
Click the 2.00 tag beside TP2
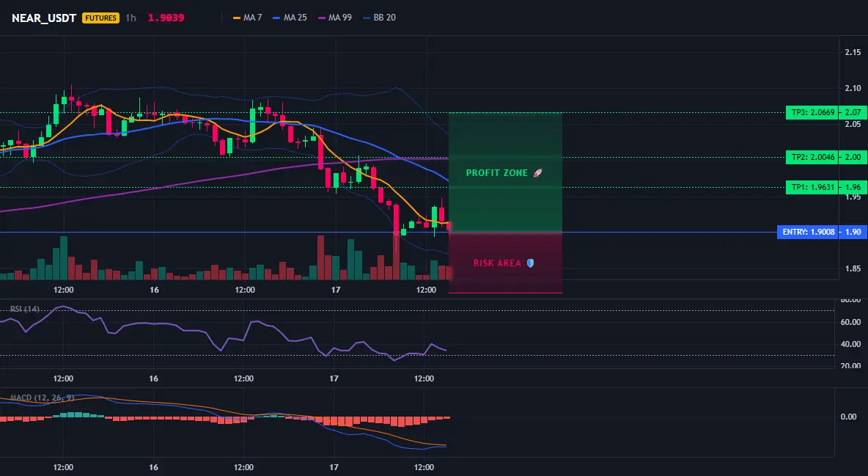[853, 158]
